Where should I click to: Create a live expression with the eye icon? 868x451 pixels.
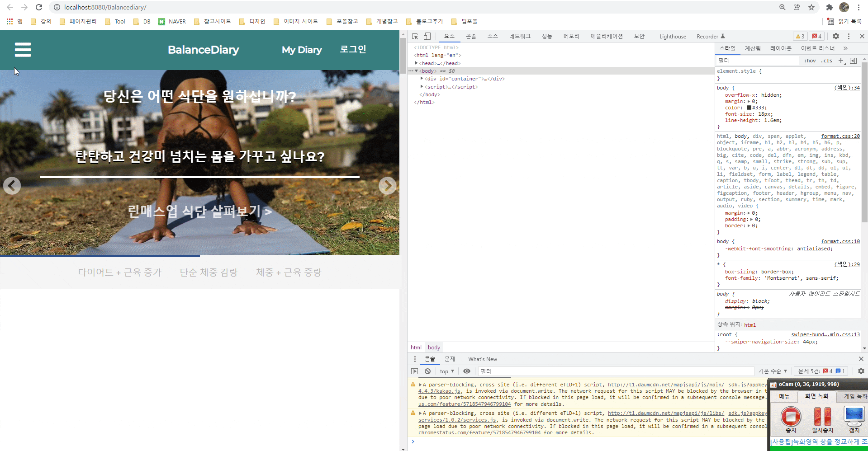point(467,371)
